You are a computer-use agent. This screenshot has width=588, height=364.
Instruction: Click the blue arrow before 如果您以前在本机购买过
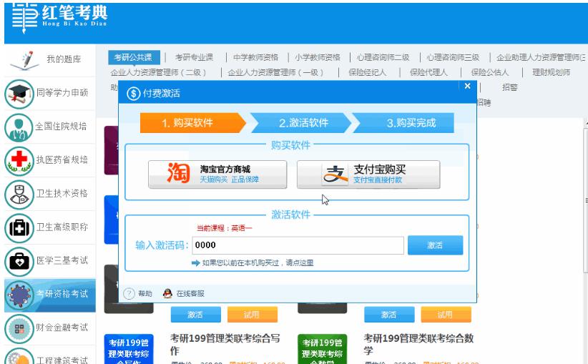pos(195,263)
